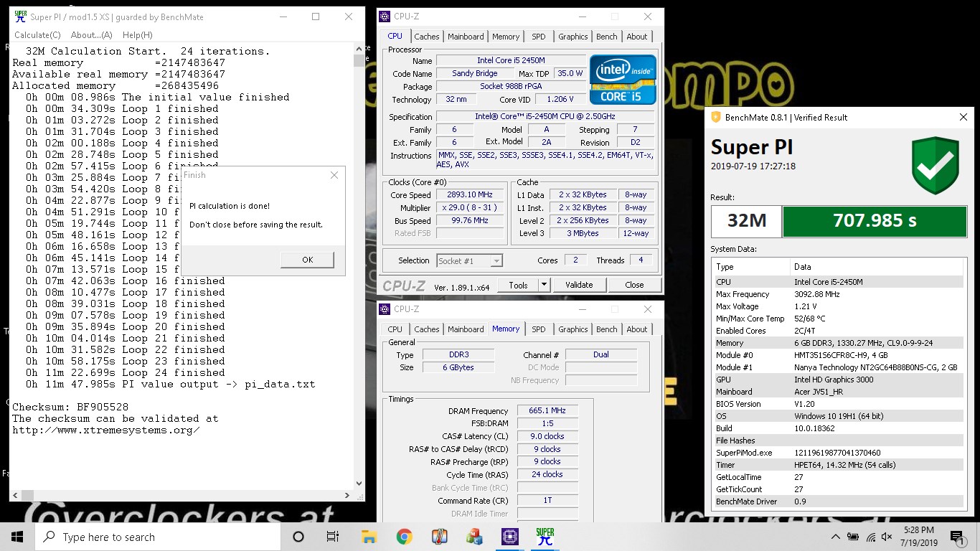Select the Mainboard Acer JV51_HR row in BenchMate
The width and height of the screenshot is (980, 551).
[x=839, y=392]
